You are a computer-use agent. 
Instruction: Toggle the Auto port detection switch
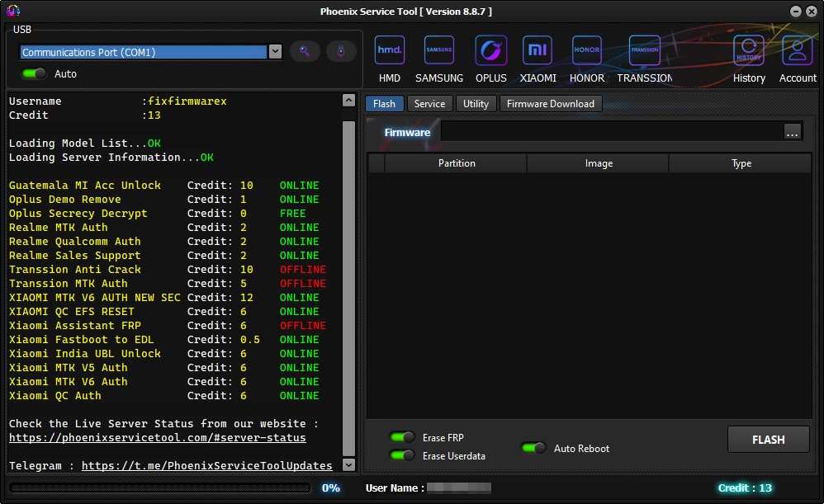coord(34,73)
